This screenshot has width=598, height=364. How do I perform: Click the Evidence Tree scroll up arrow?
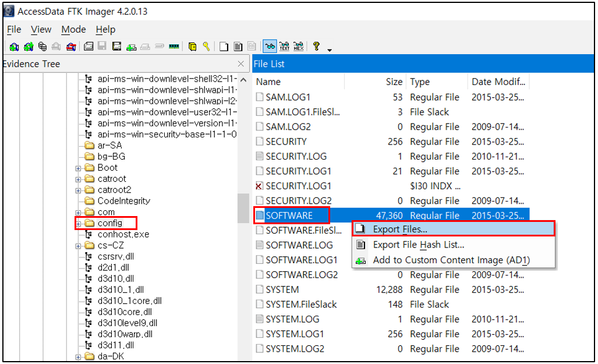coord(243,80)
